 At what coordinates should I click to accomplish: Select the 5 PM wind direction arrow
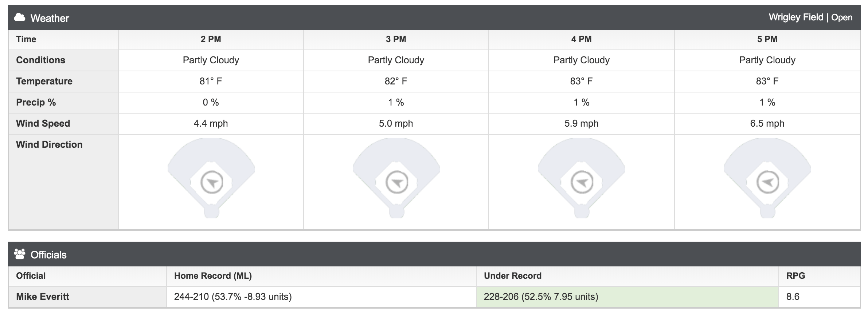768,182
